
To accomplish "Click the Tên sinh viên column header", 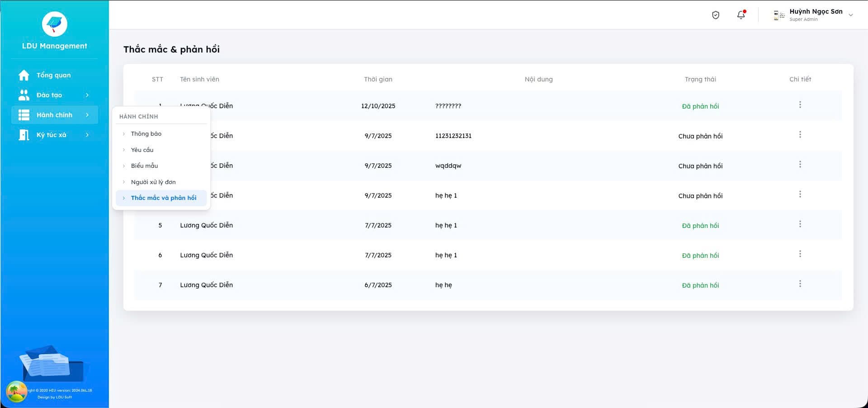I will pyautogui.click(x=199, y=79).
